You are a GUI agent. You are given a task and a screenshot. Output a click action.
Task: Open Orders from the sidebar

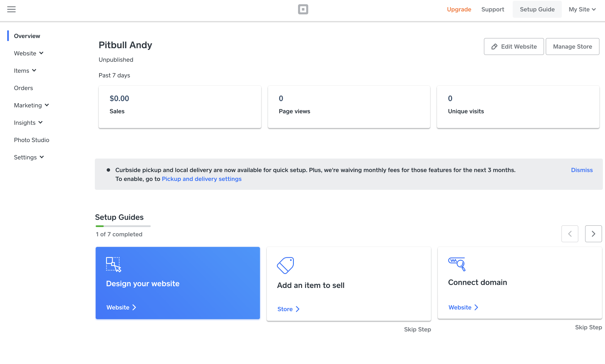coord(23,88)
